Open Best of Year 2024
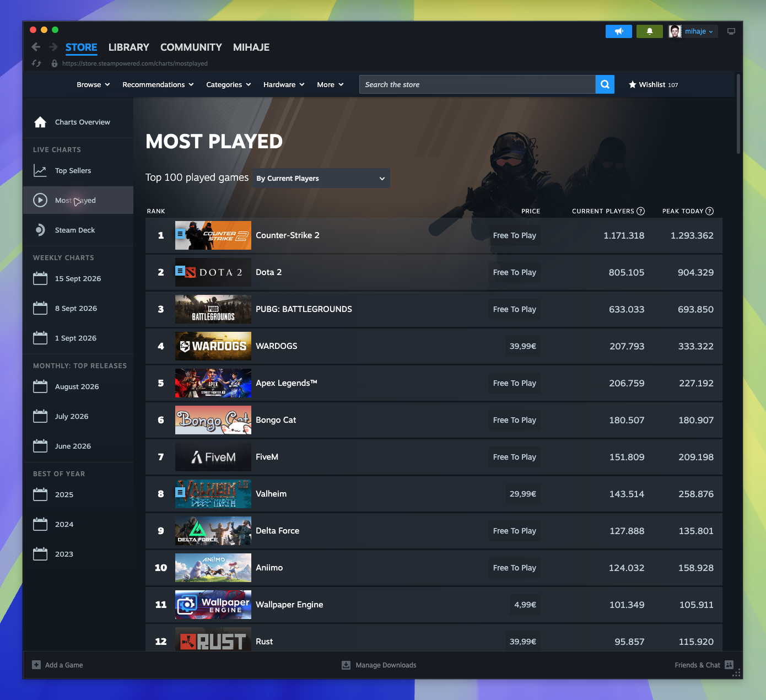Image resolution: width=766 pixels, height=700 pixels. pos(78,524)
